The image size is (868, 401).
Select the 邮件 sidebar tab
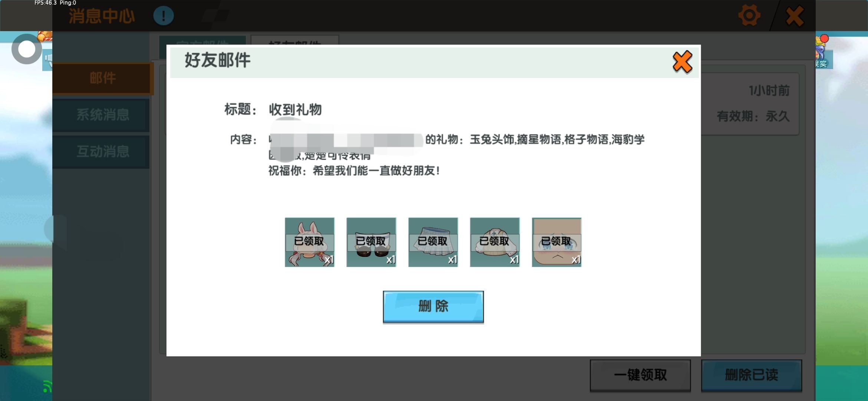click(x=102, y=78)
